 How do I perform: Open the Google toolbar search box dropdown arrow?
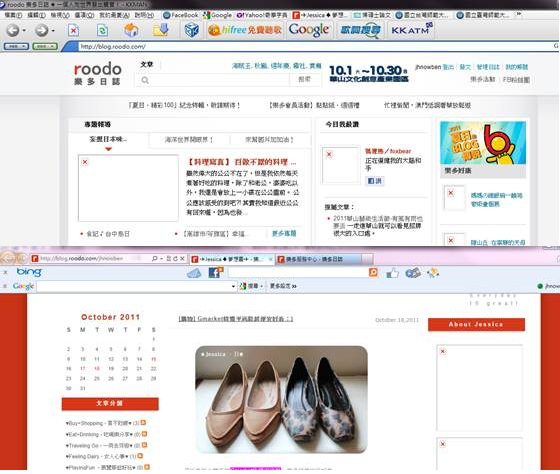234,286
